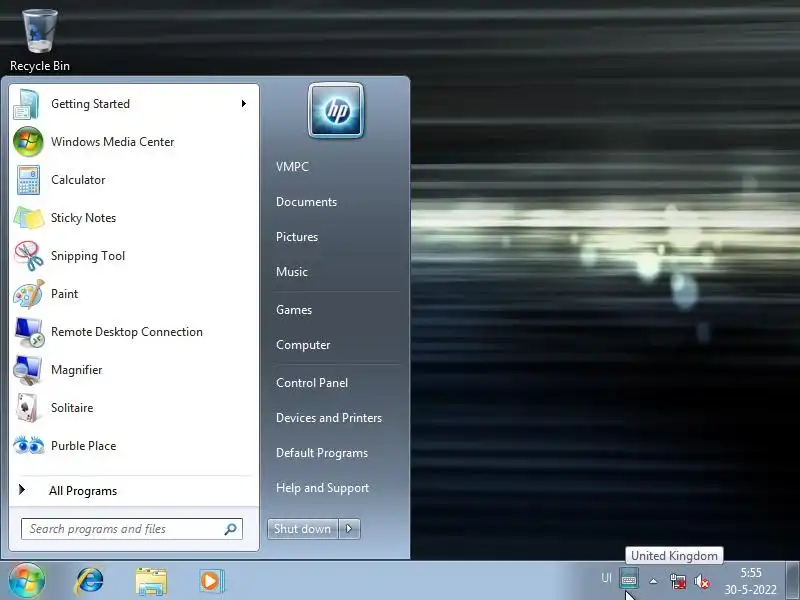Click the Sticky Notes label
This screenshot has width=800, height=600.
click(x=84, y=218)
